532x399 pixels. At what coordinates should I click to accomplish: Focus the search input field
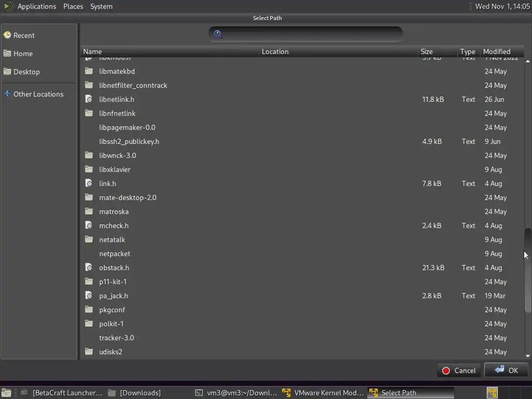pos(305,34)
